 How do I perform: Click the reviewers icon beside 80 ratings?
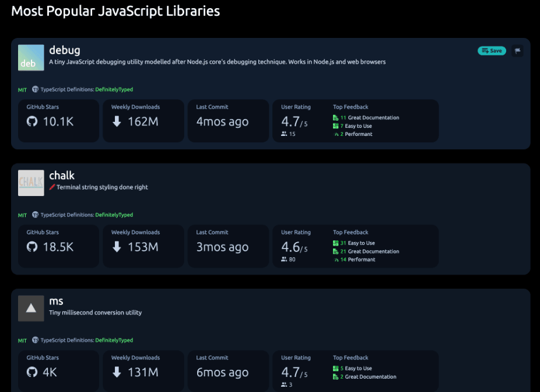click(284, 259)
